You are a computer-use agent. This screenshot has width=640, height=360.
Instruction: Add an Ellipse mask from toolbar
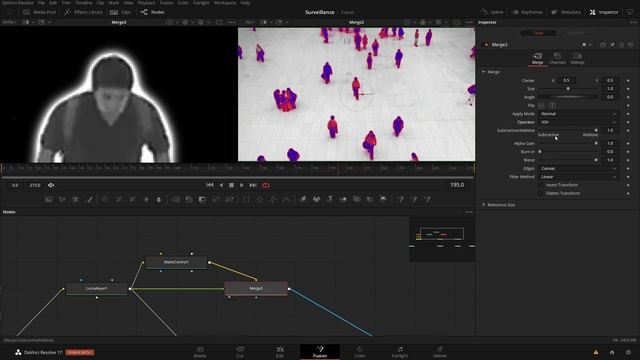(260, 199)
